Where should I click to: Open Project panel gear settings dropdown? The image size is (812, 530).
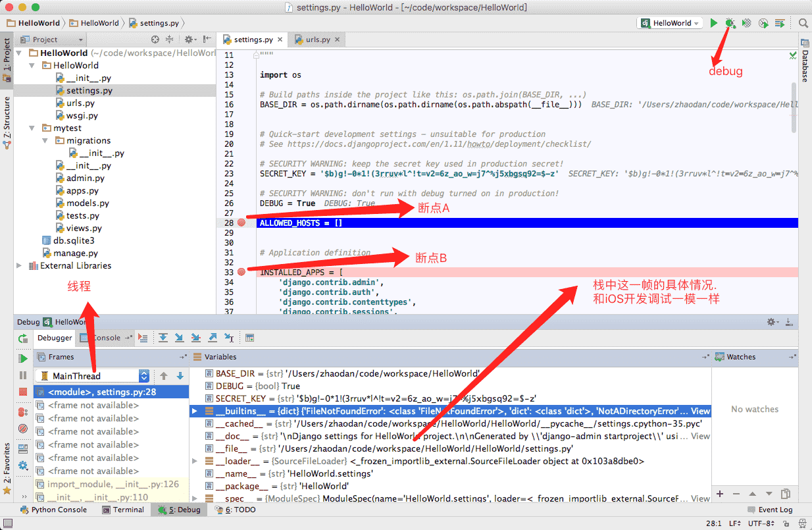pyautogui.click(x=190, y=40)
